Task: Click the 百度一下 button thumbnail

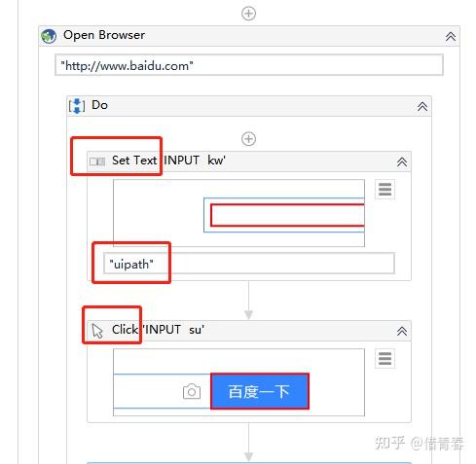Action: point(260,391)
